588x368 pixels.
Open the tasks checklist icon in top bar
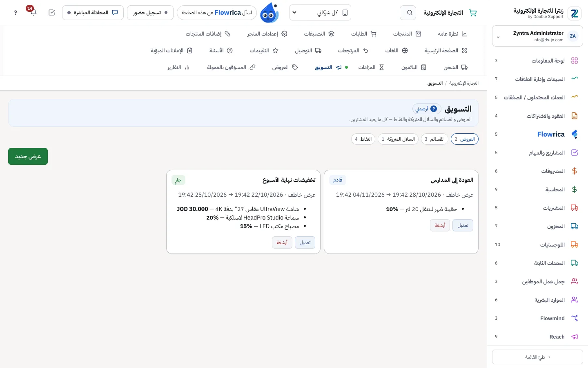click(x=51, y=13)
